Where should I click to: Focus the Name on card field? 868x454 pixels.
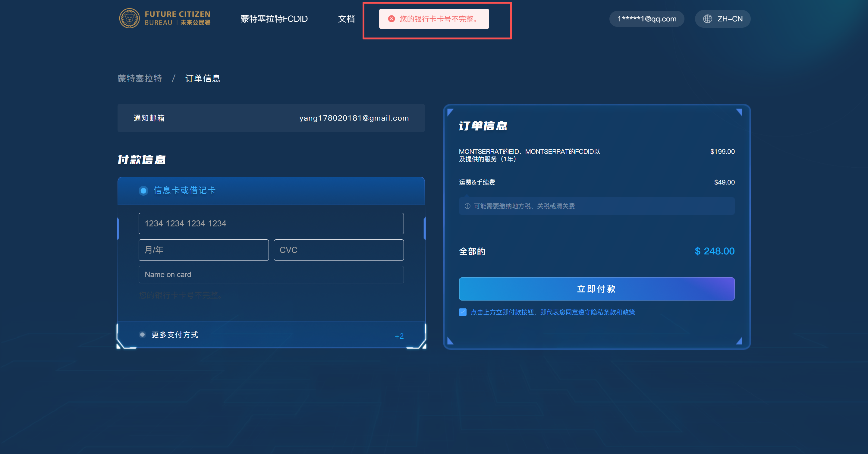pos(271,274)
